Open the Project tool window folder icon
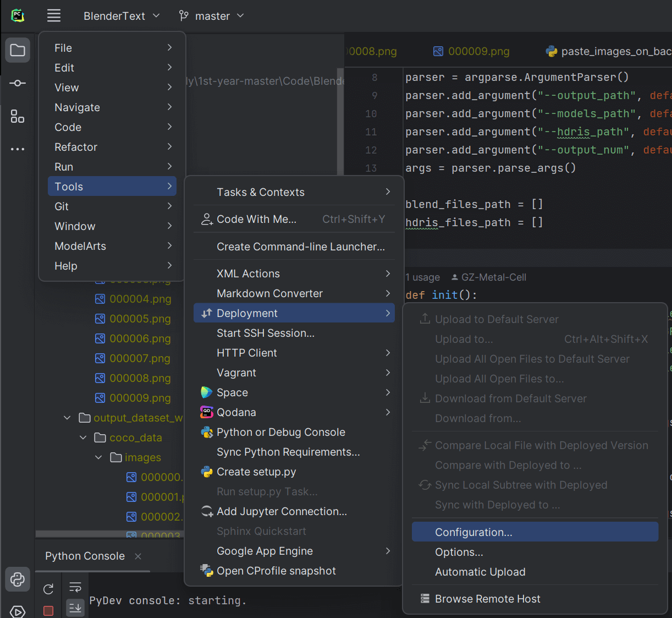672x618 pixels. pos(18,50)
